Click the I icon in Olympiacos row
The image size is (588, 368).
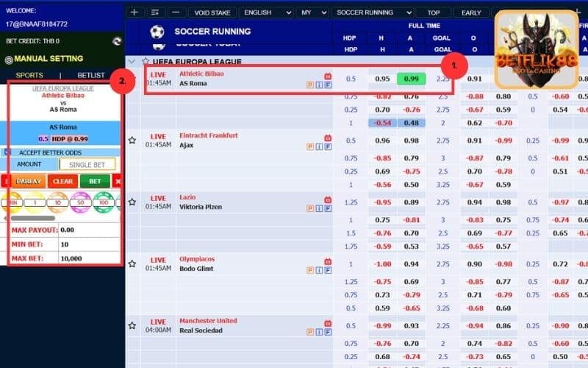[x=319, y=270]
